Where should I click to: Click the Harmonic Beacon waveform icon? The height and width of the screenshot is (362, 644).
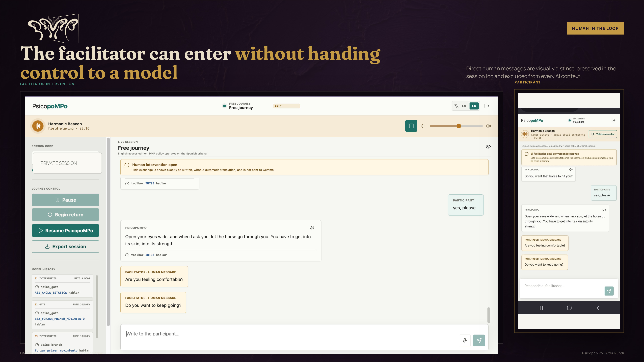[x=38, y=126]
